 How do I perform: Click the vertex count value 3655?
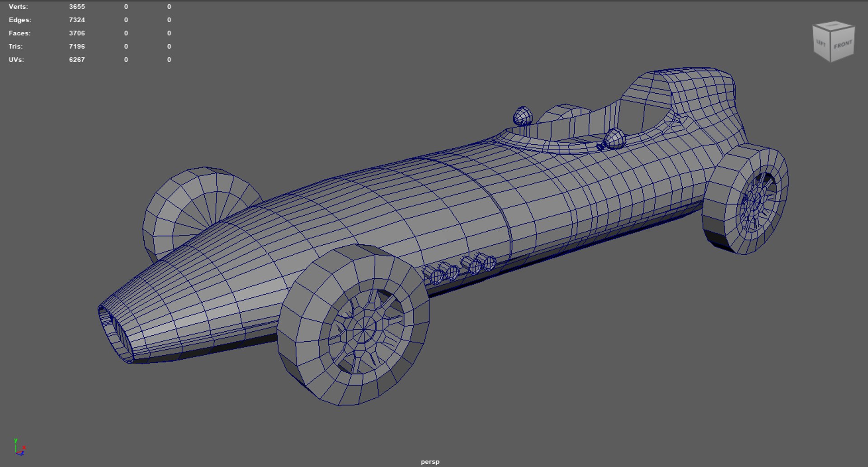(x=77, y=7)
